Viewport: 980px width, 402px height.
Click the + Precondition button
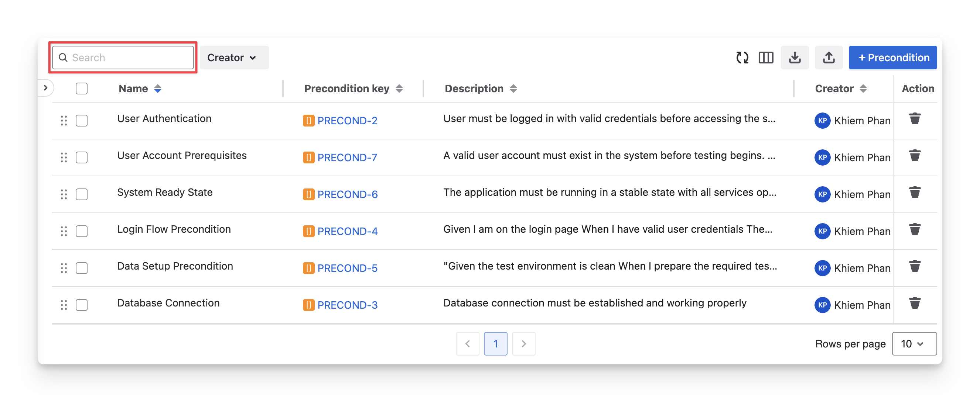point(892,58)
